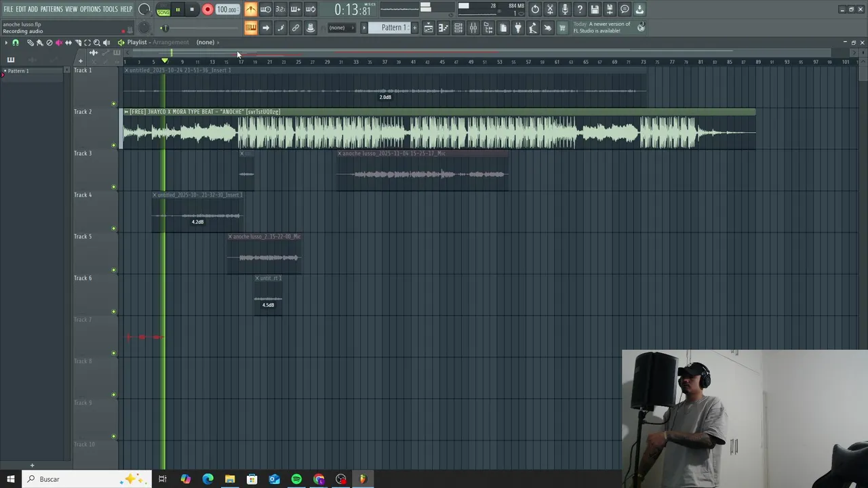
Task: Open the OPTIONS menu
Action: point(90,9)
